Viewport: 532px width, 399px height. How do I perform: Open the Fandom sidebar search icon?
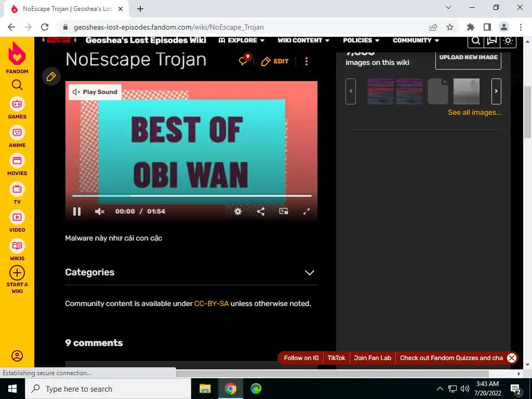click(17, 85)
